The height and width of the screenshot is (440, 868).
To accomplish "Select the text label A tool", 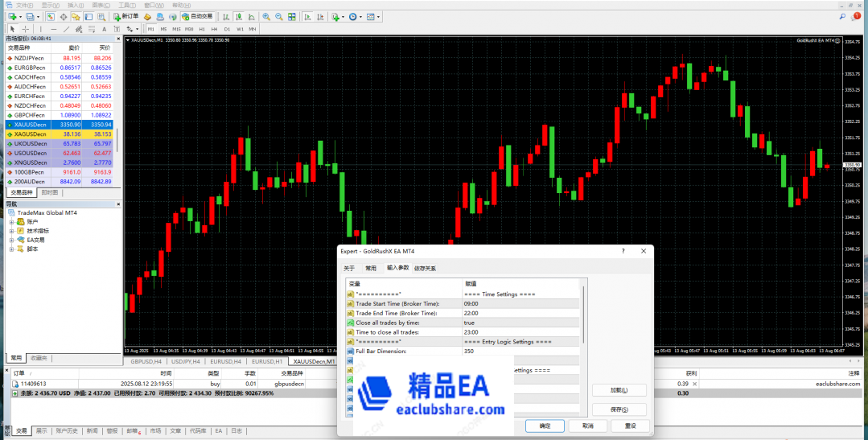I will tap(104, 29).
